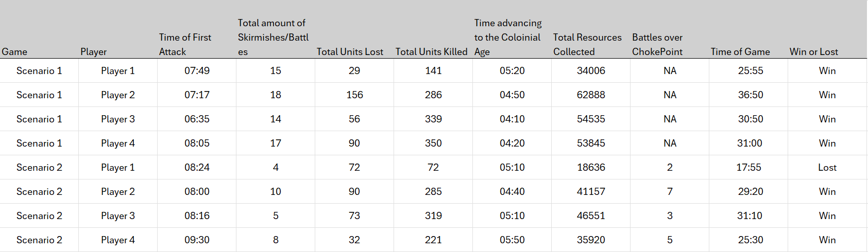Viewport: 868px width, 252px height.
Task: Select the units lost cell showing 156
Action: (x=354, y=95)
